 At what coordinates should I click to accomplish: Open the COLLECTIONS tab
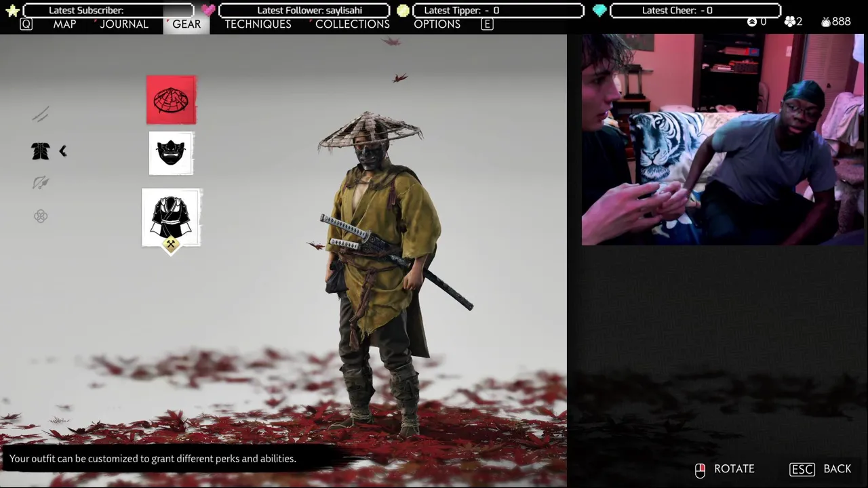pyautogui.click(x=352, y=24)
